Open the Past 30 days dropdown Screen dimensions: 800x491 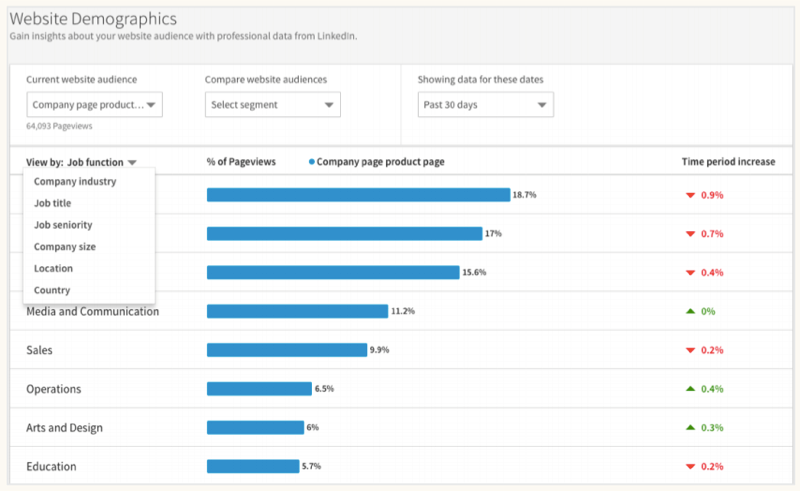pos(485,105)
